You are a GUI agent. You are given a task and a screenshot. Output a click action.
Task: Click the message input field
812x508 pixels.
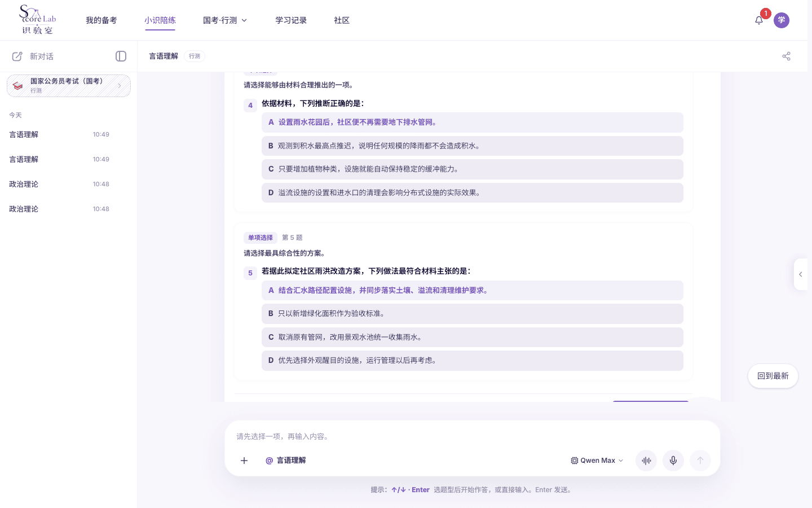[473, 436]
